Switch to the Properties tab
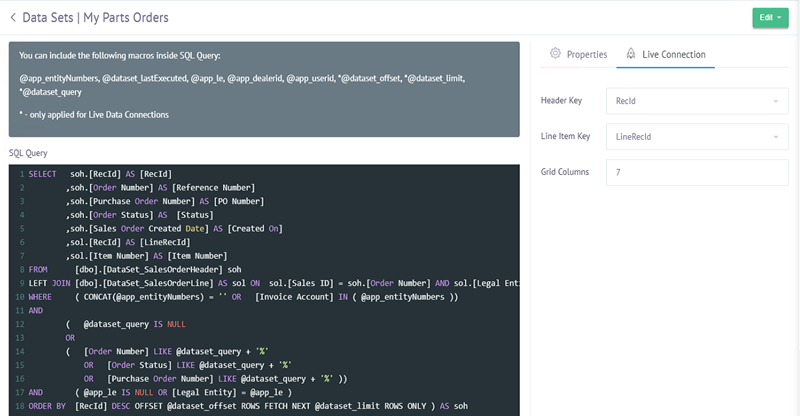 coord(586,54)
